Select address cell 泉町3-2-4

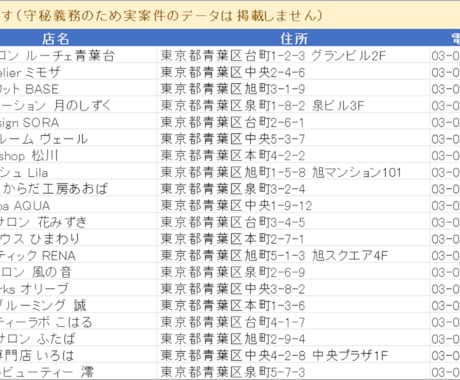pos(293,188)
